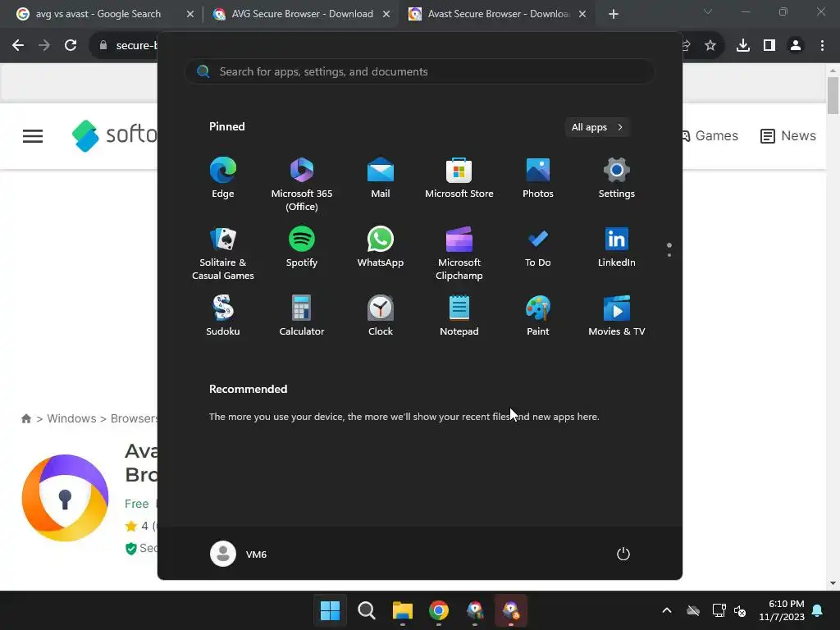Launch LinkedIn app

617,246
